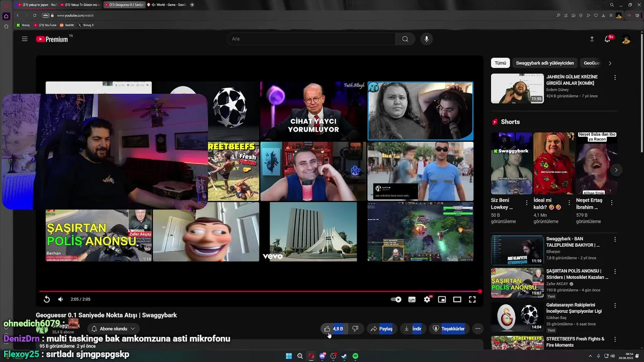Viewport: 644px width, 362px height.
Task: Open Windows taskbar search
Action: tap(300, 356)
